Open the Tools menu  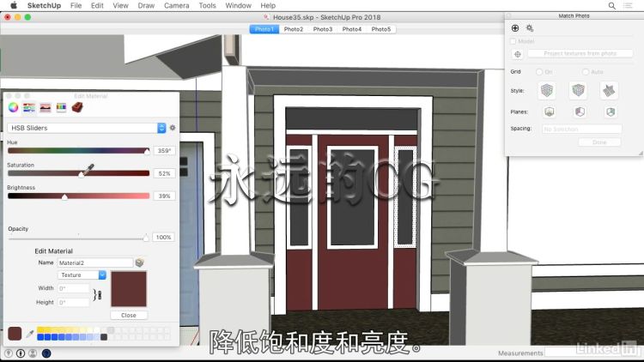(208, 6)
